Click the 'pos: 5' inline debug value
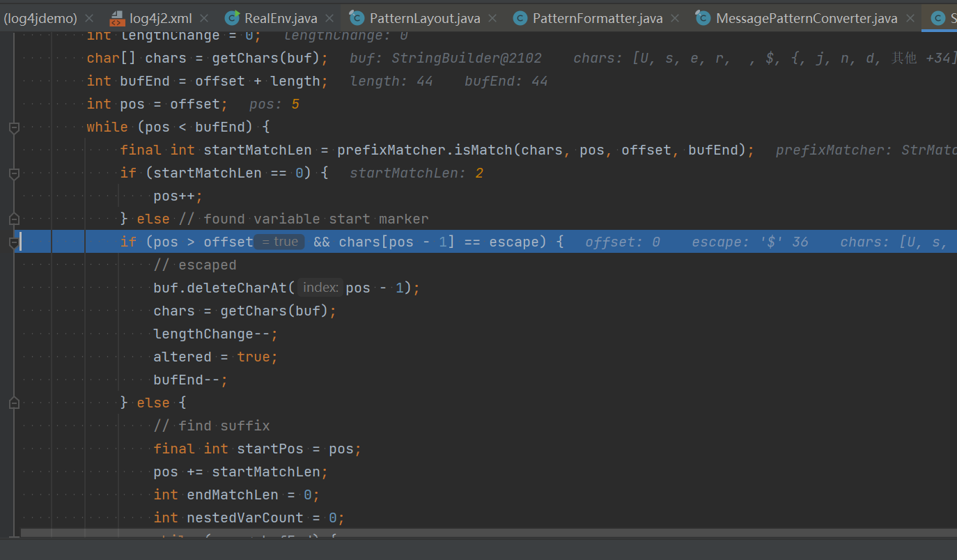Image resolution: width=957 pixels, height=560 pixels. pos(274,104)
